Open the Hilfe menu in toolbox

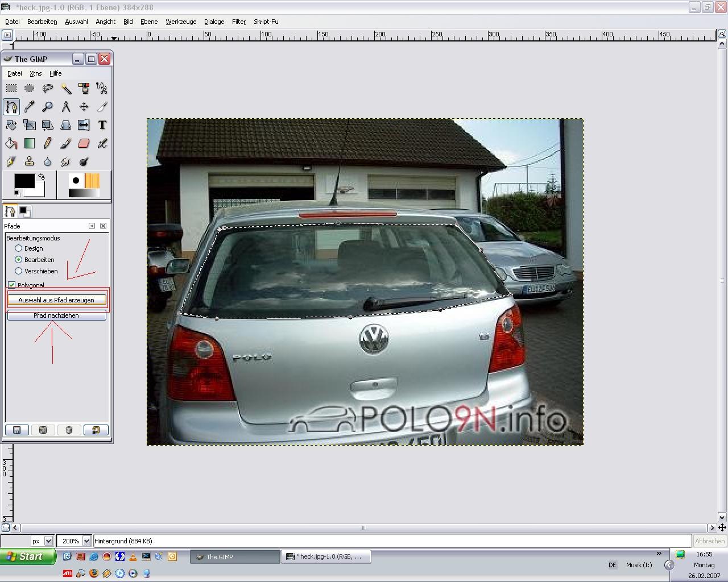click(x=55, y=73)
